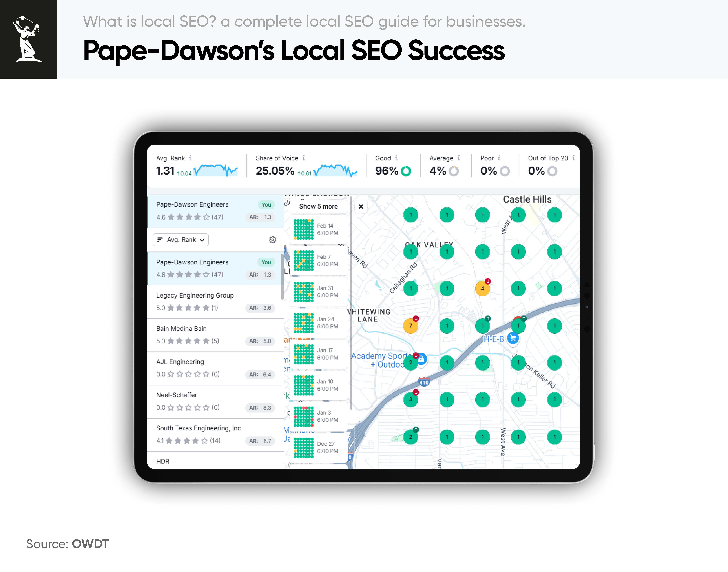728x572 pixels.
Task: Close the scan history panel
Action: (x=361, y=207)
